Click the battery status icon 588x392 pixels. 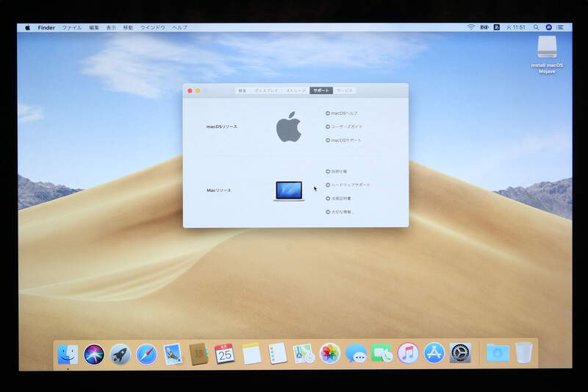[x=484, y=27]
